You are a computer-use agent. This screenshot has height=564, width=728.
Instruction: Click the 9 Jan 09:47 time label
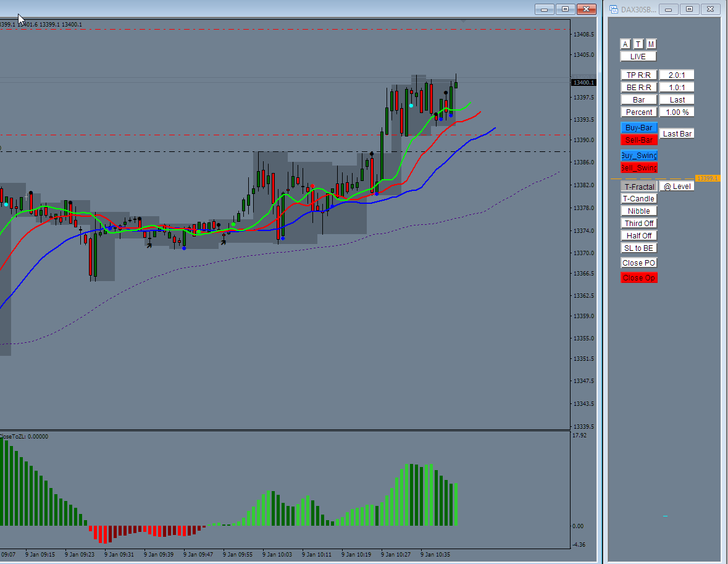point(198,554)
